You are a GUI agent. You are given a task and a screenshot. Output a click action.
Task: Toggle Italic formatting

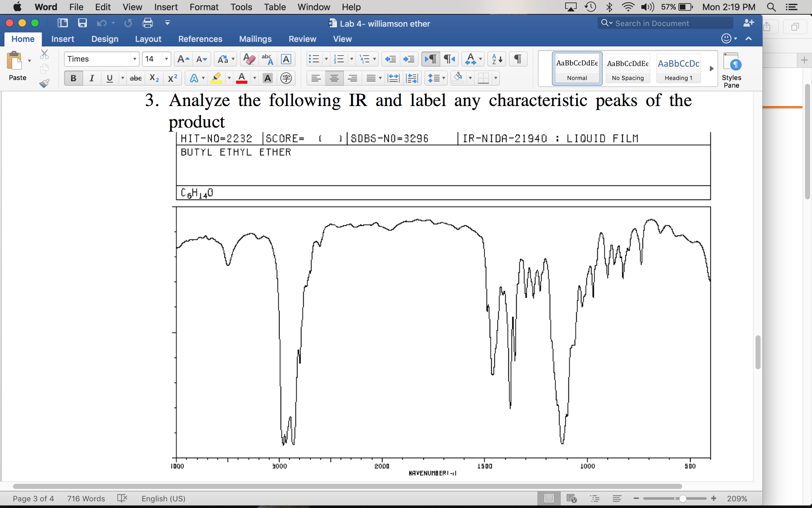[x=92, y=78]
